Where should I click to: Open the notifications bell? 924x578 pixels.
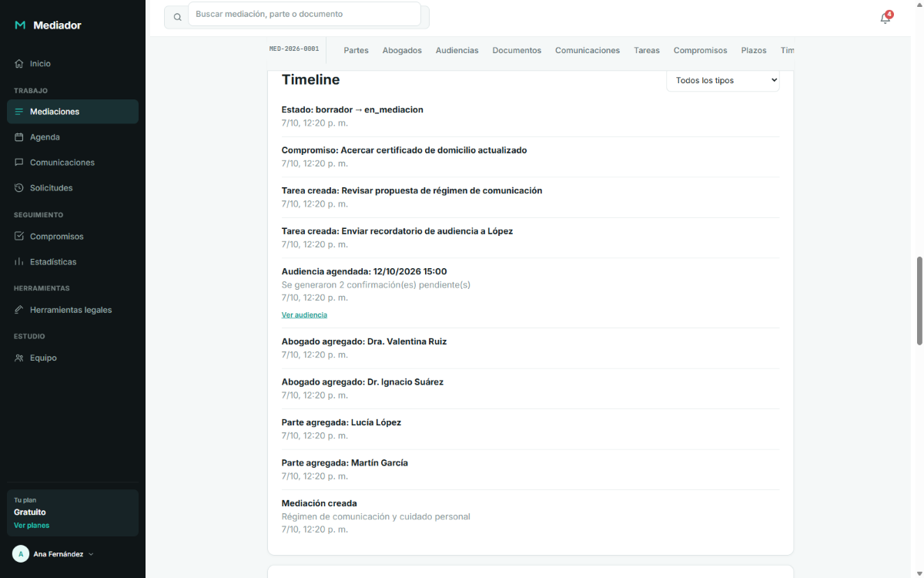coord(885,18)
